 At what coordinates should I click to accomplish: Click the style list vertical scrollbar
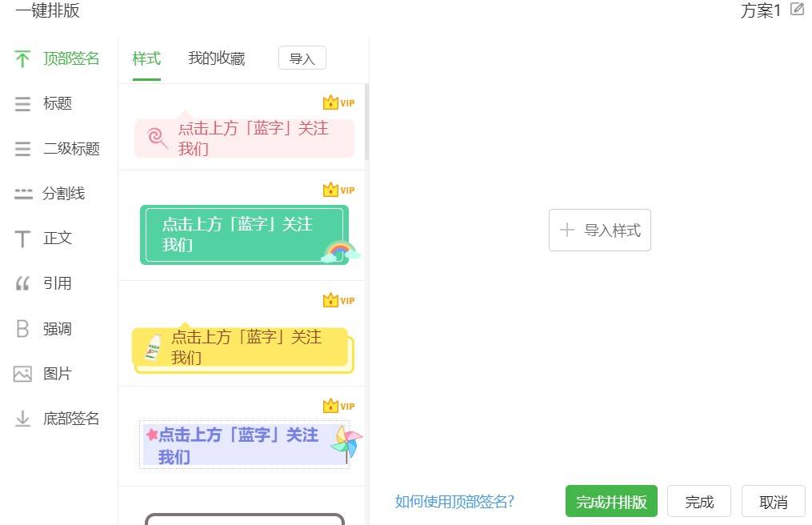[x=366, y=122]
